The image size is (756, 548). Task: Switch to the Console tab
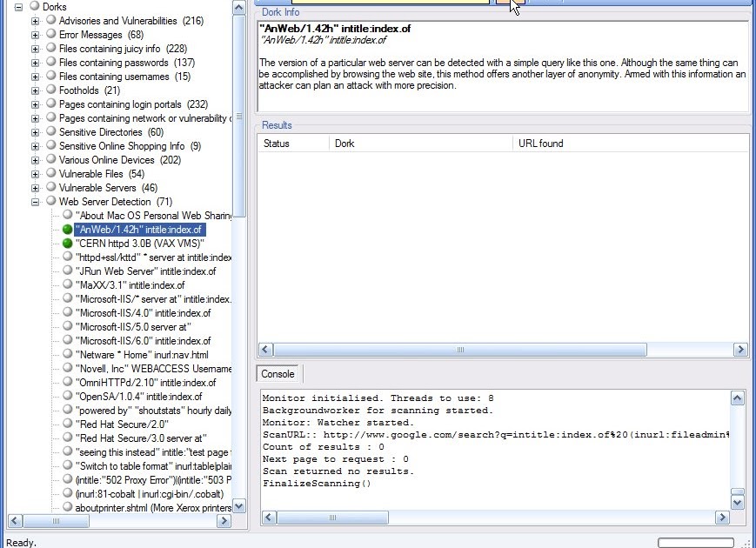(278, 374)
